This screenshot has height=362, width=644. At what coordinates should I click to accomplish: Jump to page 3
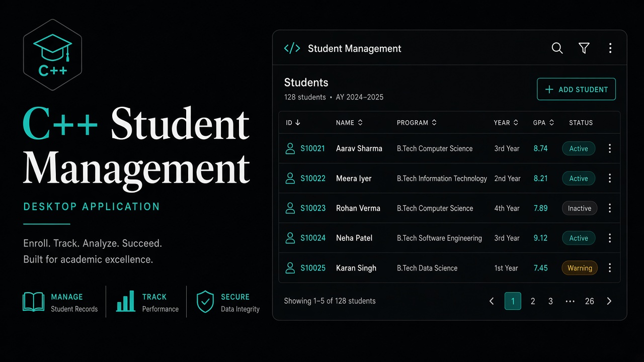click(550, 301)
